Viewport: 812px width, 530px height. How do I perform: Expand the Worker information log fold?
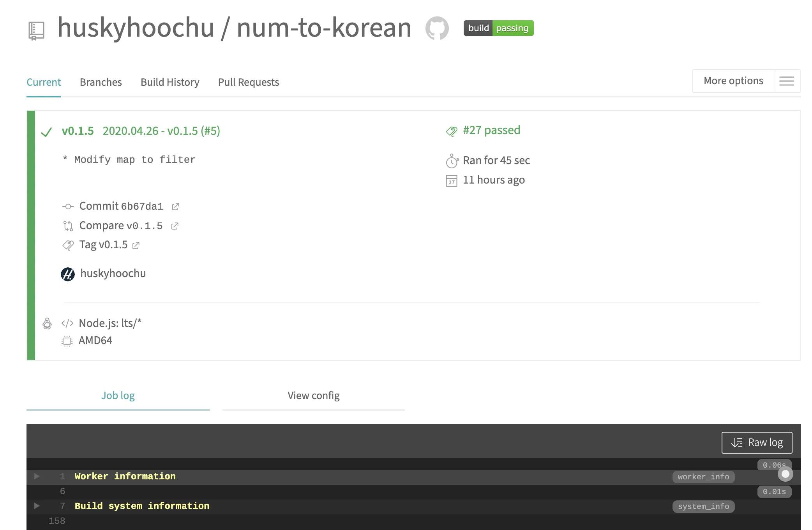(37, 476)
